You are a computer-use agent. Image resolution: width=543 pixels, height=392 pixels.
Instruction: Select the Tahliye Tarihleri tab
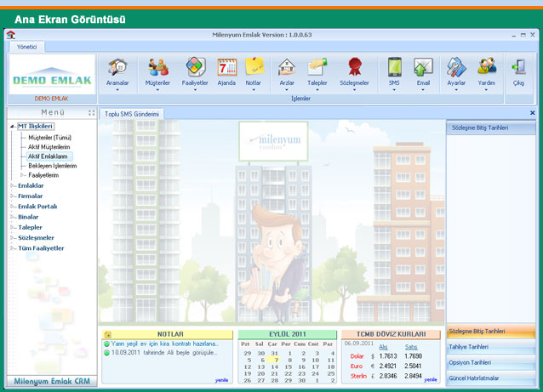(491, 347)
